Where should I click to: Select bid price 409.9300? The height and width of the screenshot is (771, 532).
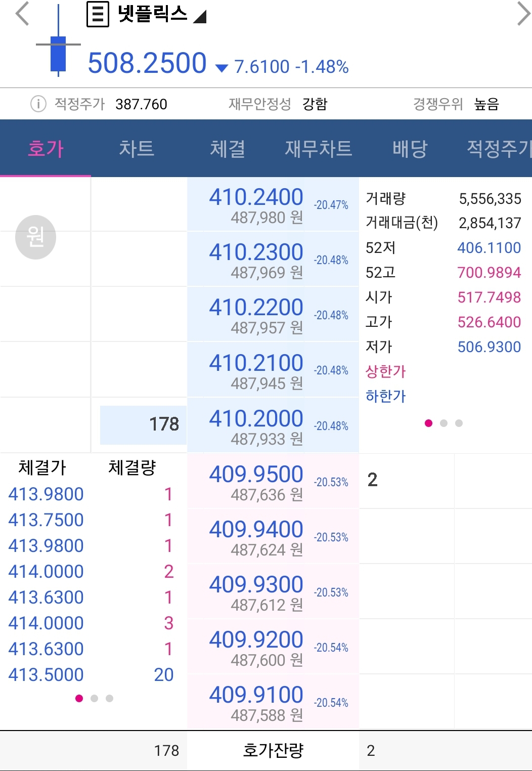tap(273, 591)
